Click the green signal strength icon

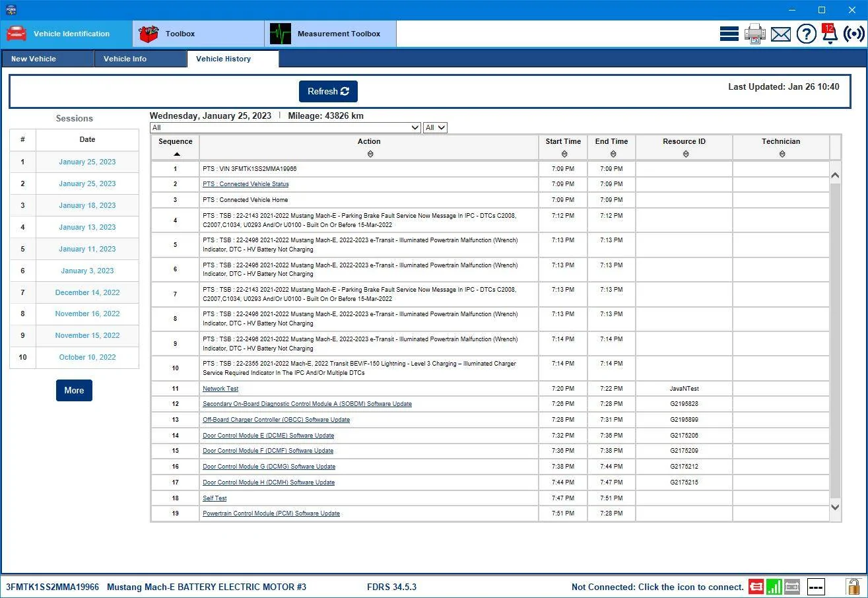click(774, 586)
